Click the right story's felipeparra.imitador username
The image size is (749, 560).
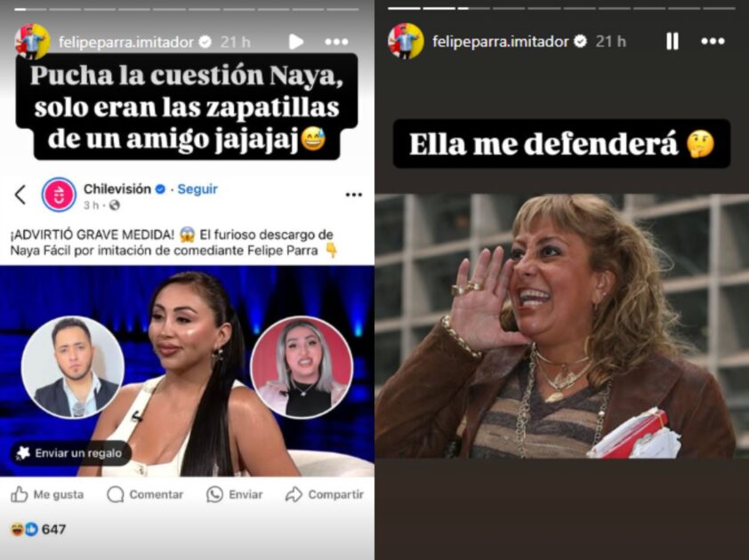[501, 42]
